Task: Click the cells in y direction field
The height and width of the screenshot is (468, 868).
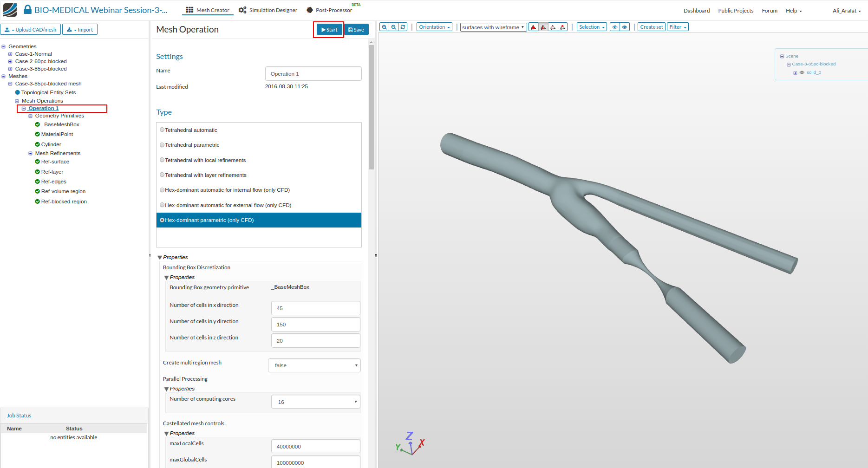Action: (x=316, y=325)
